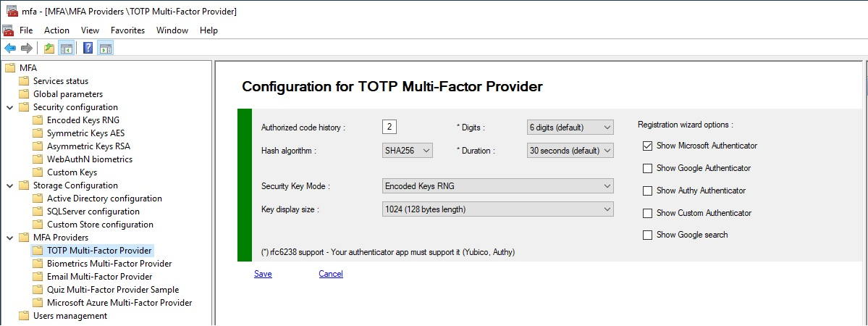The height and width of the screenshot is (326, 868).
Task: Click the Cancel link
Action: point(330,274)
